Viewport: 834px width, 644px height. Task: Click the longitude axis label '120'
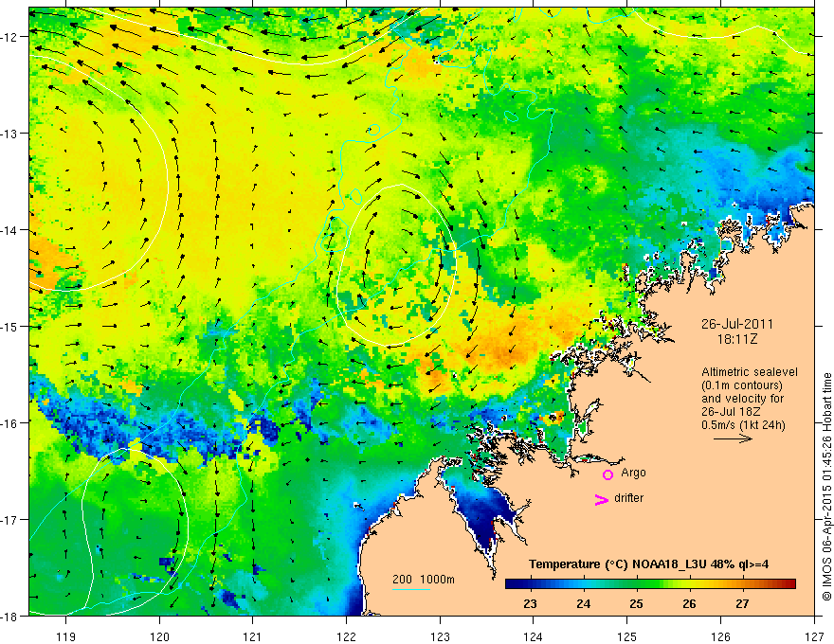tap(159, 636)
